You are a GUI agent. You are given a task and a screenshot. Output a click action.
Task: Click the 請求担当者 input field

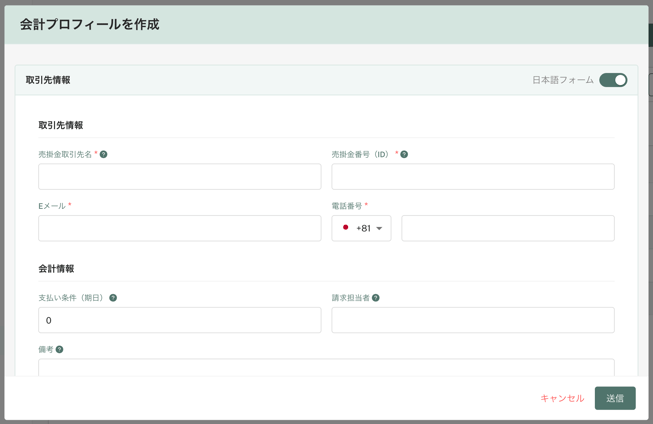pyautogui.click(x=473, y=320)
